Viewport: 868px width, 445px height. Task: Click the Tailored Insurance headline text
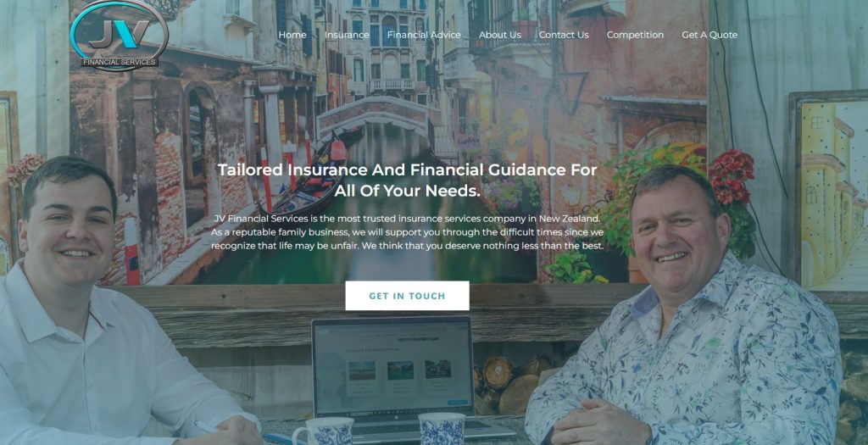[x=408, y=181]
